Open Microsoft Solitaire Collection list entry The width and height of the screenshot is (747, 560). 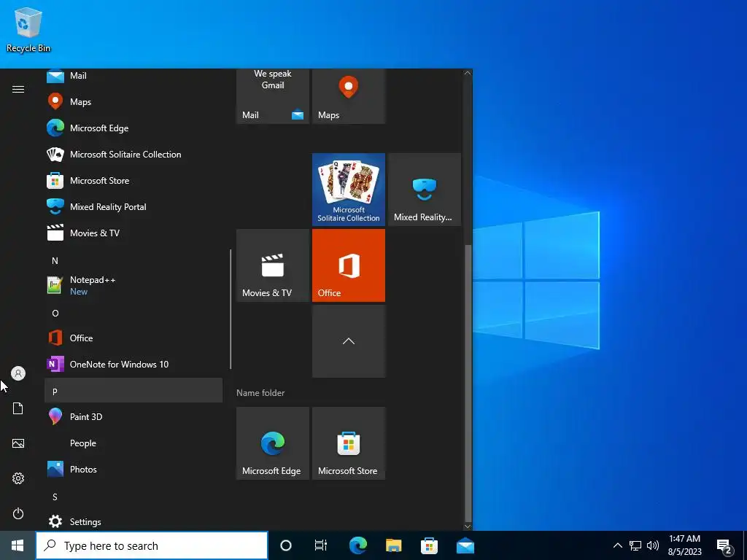pos(133,155)
